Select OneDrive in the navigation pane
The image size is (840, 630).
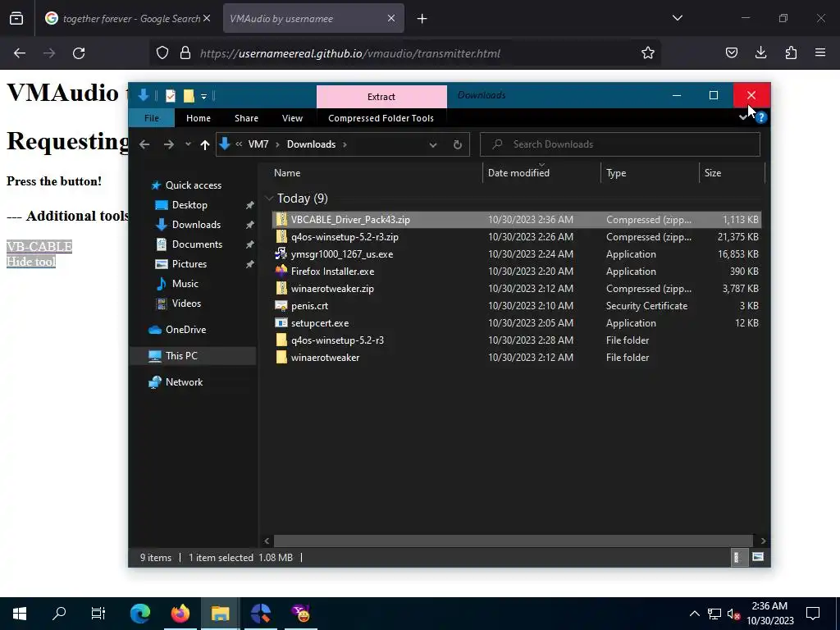tap(185, 330)
